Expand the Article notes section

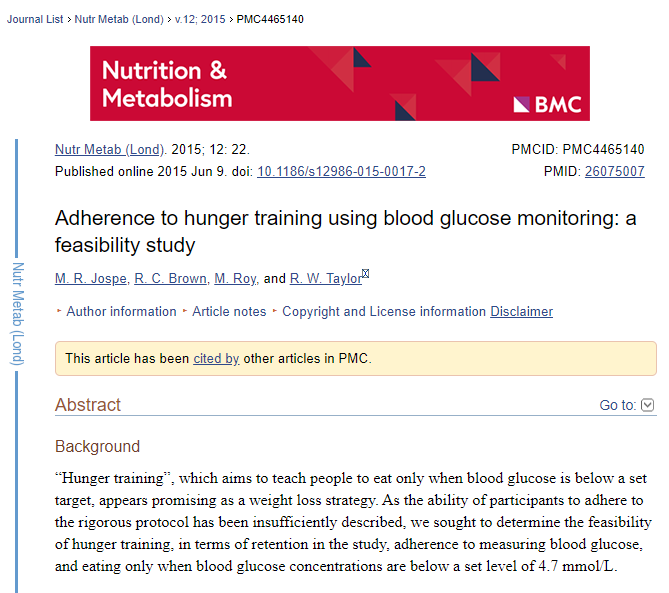(x=229, y=311)
